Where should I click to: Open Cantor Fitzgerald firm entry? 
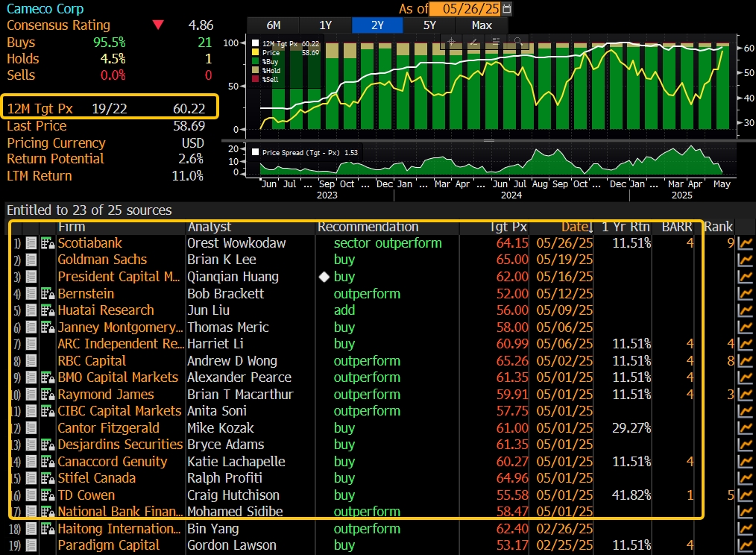pyautogui.click(x=108, y=428)
